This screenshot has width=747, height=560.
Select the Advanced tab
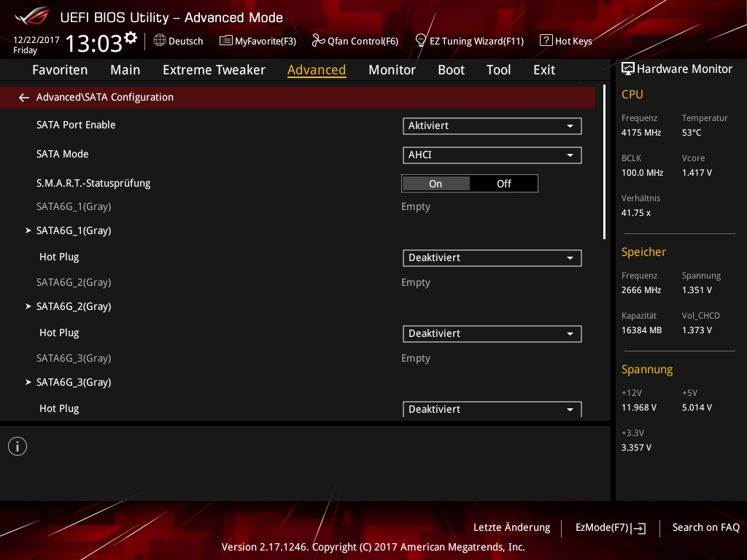317,70
